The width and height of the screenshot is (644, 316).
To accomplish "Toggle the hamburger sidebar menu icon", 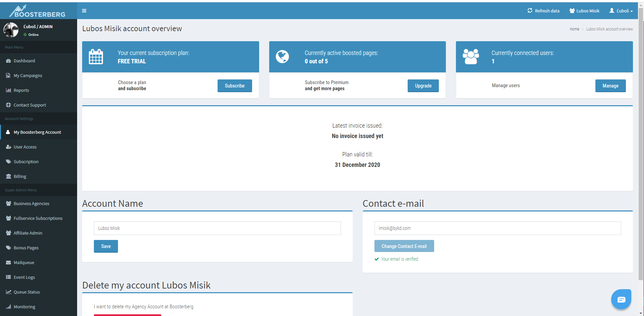I will pos(84,11).
